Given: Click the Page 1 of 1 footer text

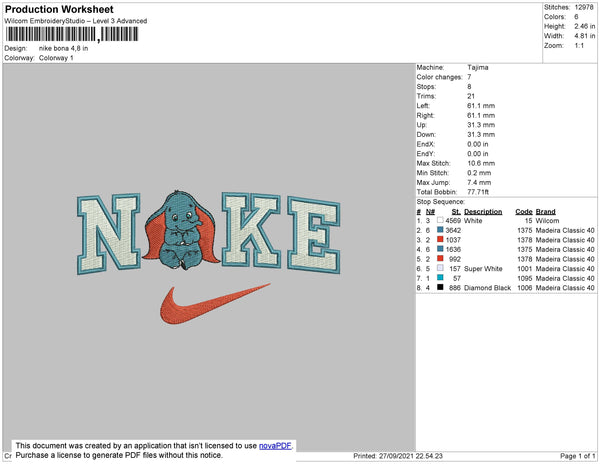Looking at the screenshot, I should pos(578,456).
